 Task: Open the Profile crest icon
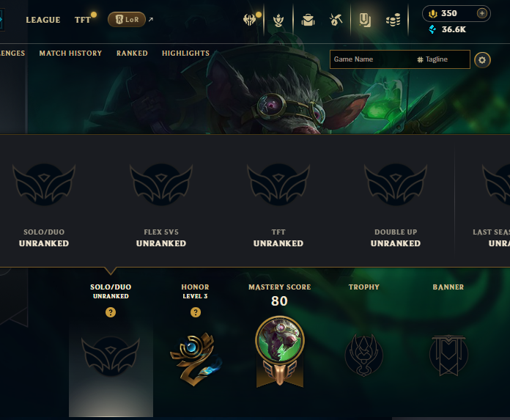(278, 21)
